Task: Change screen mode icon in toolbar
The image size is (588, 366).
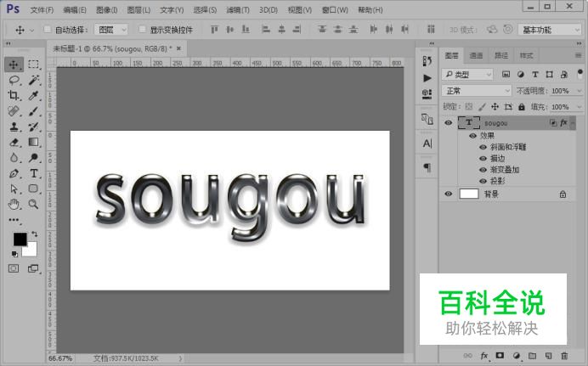Action: tap(33, 268)
